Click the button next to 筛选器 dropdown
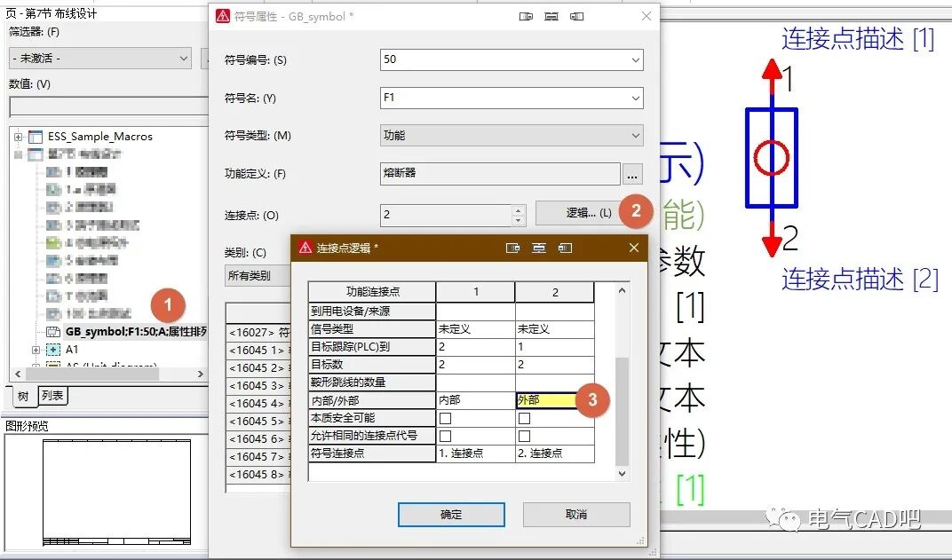The image size is (952, 560). pyautogui.click(x=204, y=59)
